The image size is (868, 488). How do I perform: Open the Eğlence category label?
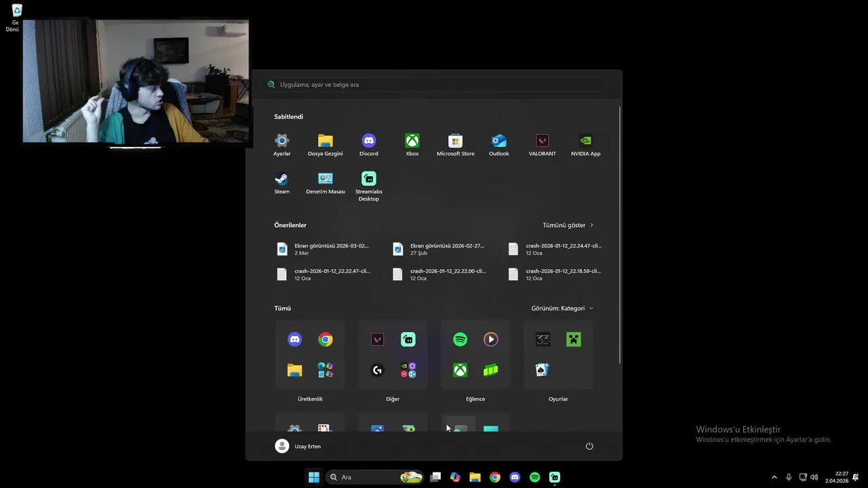click(x=475, y=399)
